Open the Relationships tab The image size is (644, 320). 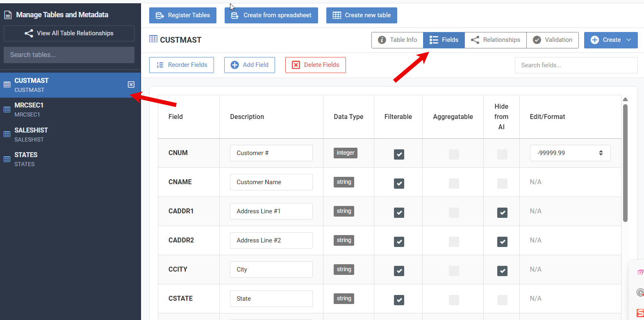(496, 40)
